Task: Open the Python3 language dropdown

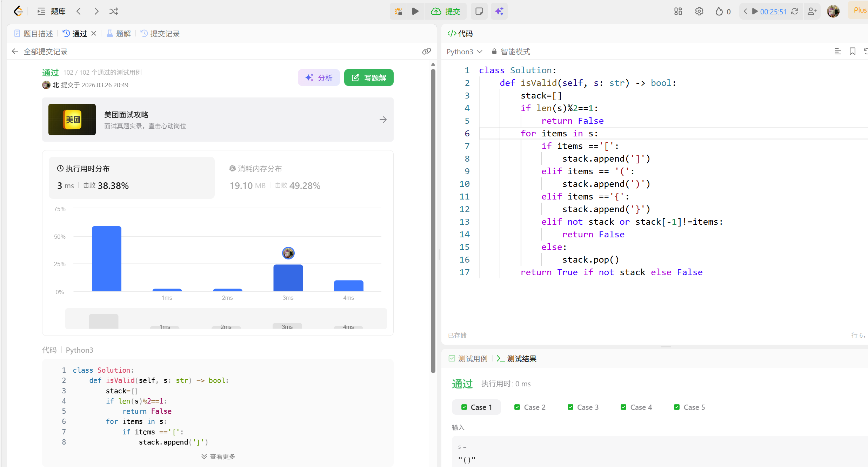Action: (x=464, y=52)
